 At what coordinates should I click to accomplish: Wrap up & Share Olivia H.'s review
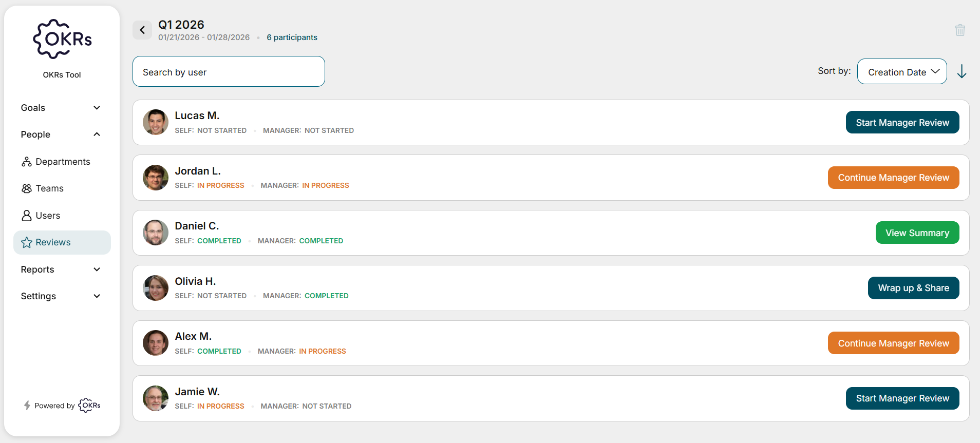913,288
